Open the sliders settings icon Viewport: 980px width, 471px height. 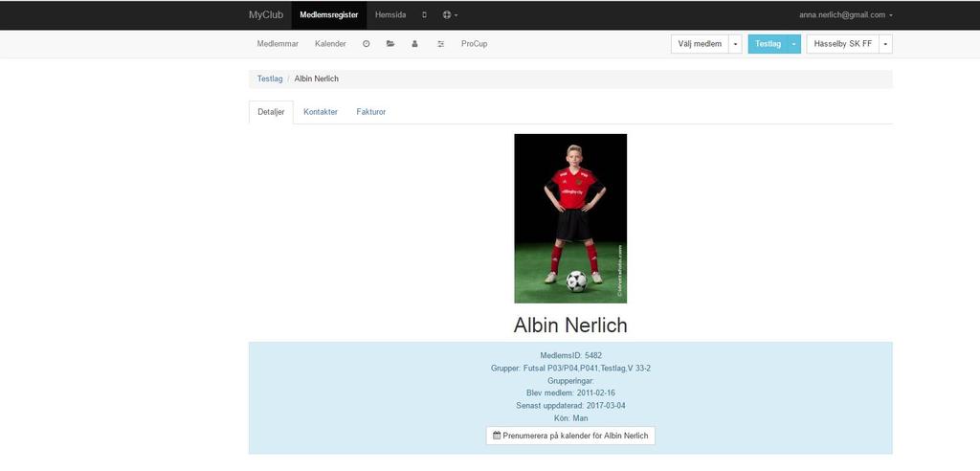click(x=440, y=44)
